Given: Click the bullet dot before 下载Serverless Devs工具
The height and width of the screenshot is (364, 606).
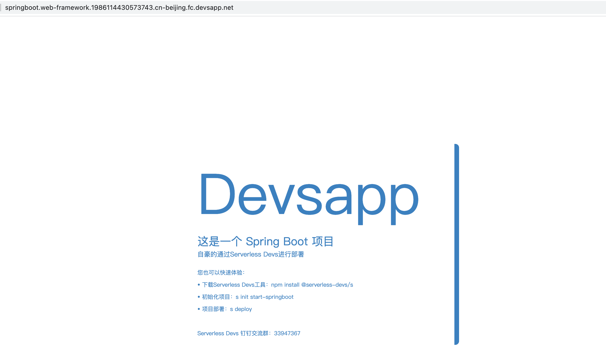Looking at the screenshot, I should tap(199, 285).
